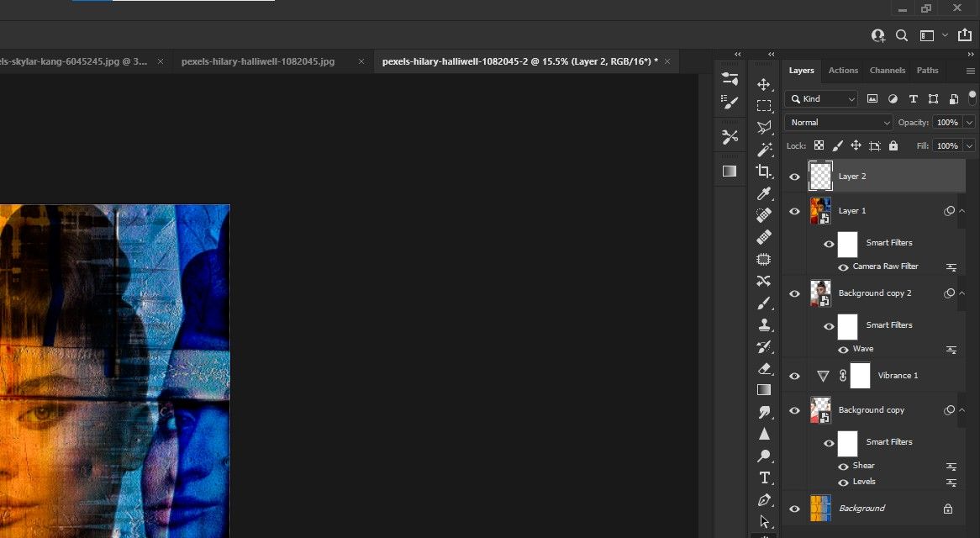Select the Dodge tool

[764, 456]
